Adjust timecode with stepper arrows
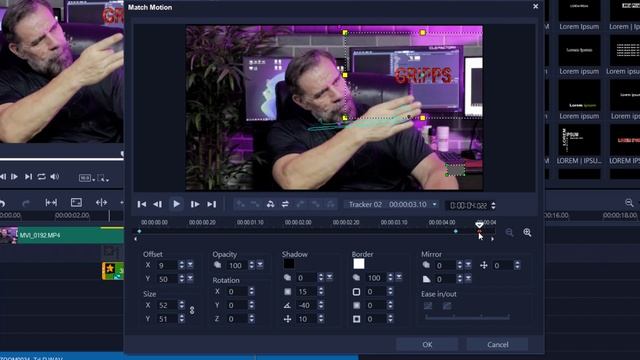 [493, 205]
